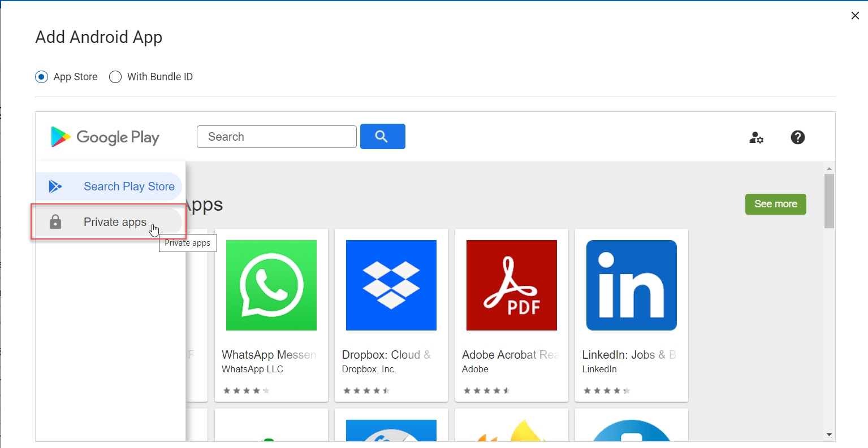The width and height of the screenshot is (868, 448).
Task: Click the Google Play logo
Action: coord(105,136)
